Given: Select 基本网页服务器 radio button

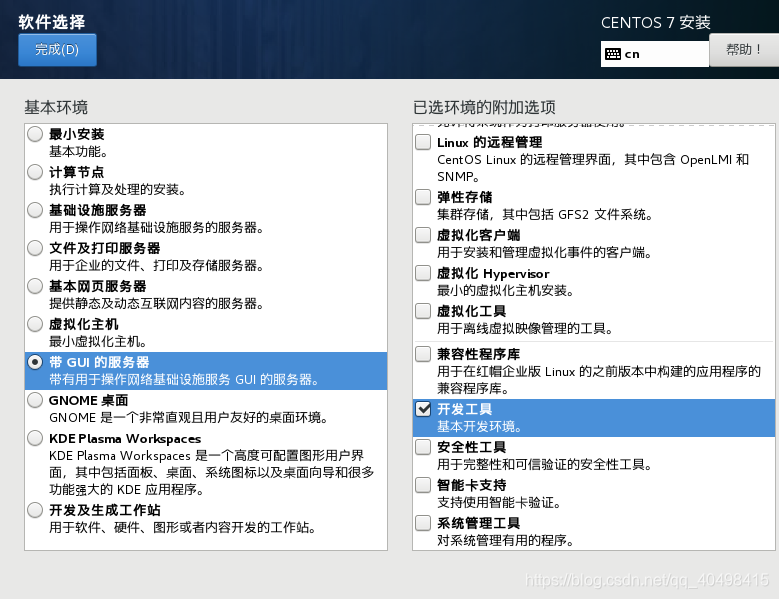Looking at the screenshot, I should 35,286.
